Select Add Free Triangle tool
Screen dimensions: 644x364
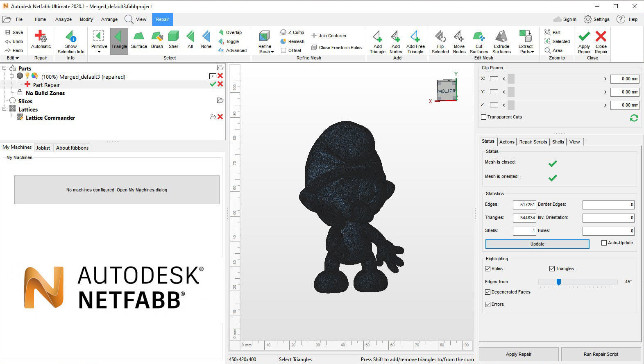(415, 42)
